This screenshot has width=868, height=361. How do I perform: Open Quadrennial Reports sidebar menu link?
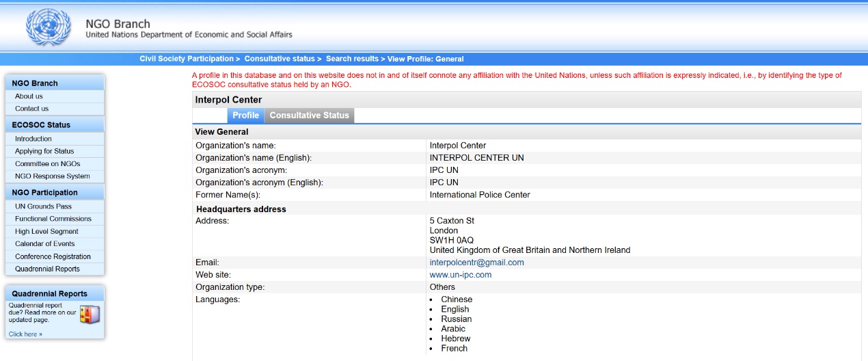(x=47, y=269)
